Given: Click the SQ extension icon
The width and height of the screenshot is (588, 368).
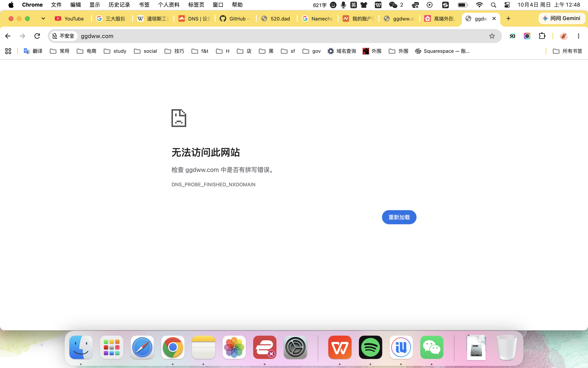Looking at the screenshot, I should coord(512,36).
